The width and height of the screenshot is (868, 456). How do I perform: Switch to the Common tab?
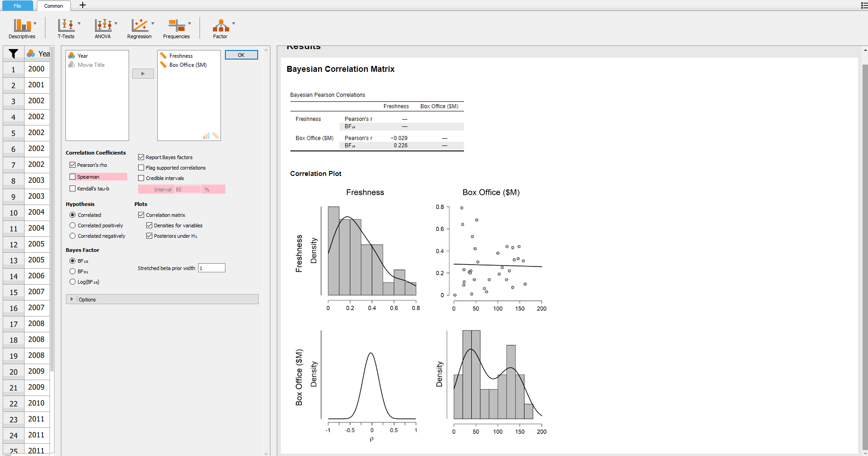click(54, 6)
